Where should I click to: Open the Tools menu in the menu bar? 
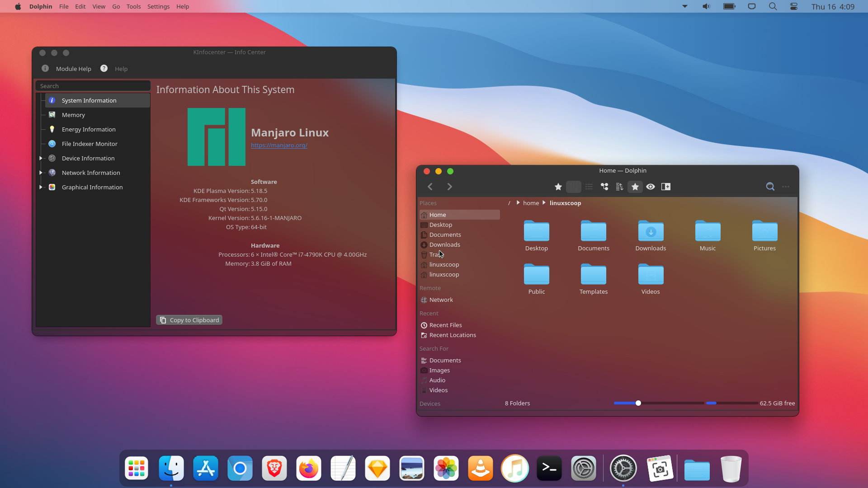click(x=133, y=6)
